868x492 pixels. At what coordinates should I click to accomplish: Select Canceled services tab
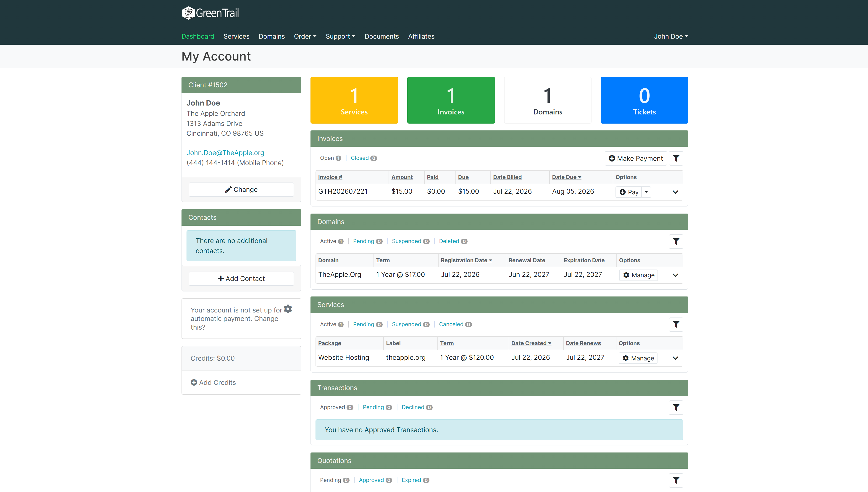point(455,324)
